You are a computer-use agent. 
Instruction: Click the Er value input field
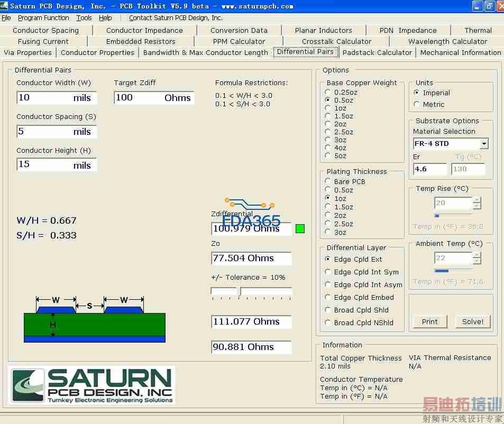coord(429,169)
